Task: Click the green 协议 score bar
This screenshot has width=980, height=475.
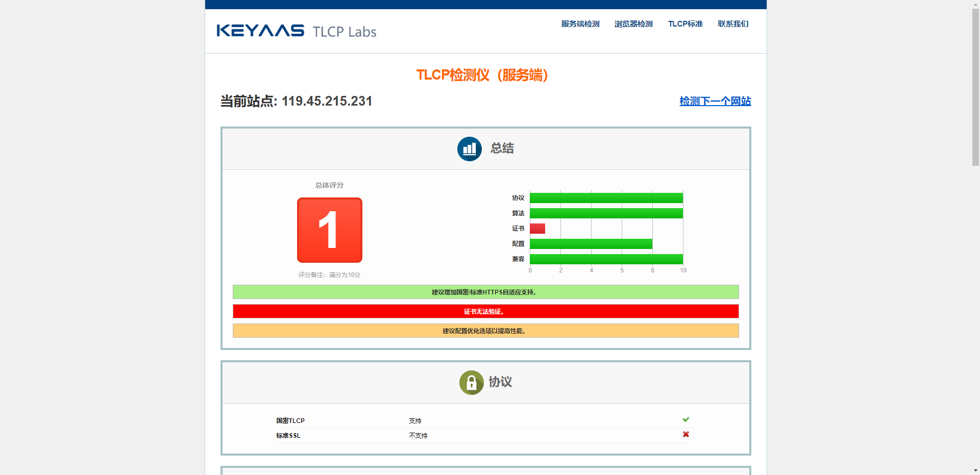Action: pyautogui.click(x=606, y=198)
